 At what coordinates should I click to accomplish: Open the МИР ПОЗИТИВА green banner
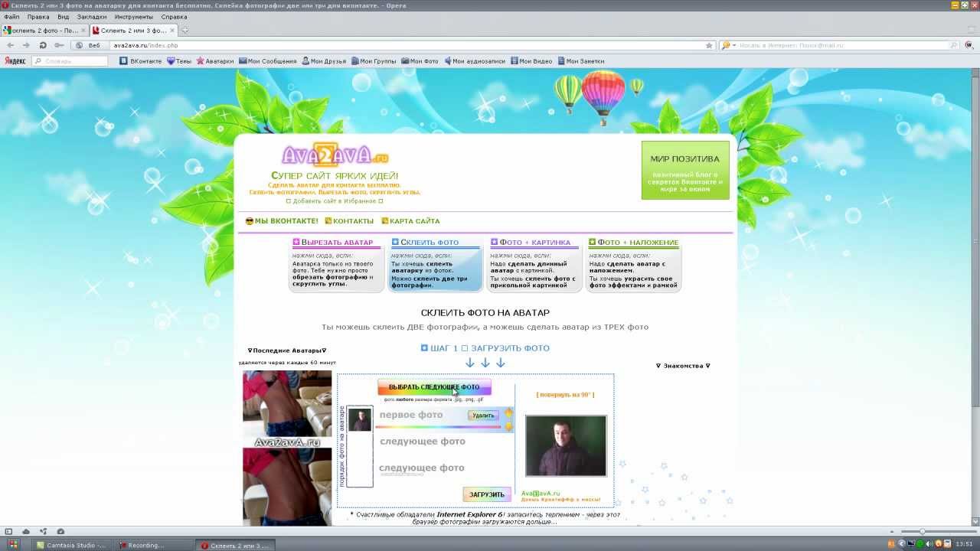(685, 170)
